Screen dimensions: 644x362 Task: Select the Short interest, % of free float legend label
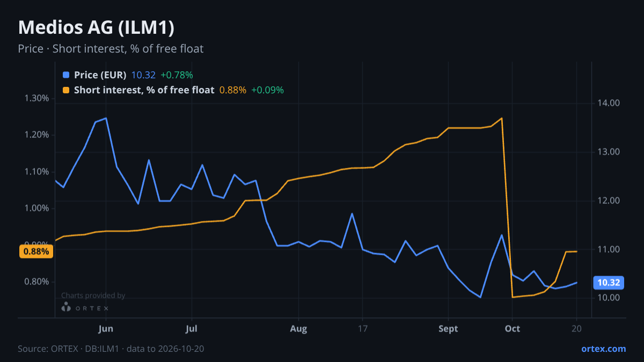[x=144, y=90]
